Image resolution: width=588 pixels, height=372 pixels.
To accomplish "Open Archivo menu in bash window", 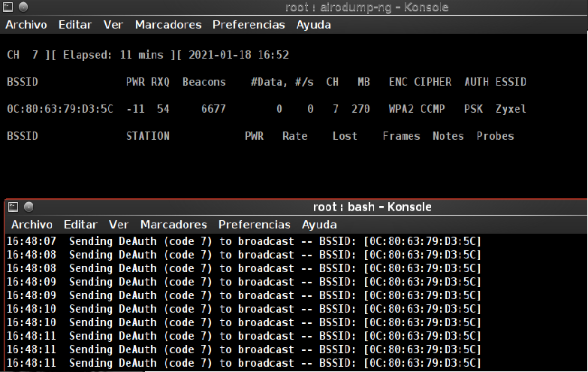I will coord(32,225).
